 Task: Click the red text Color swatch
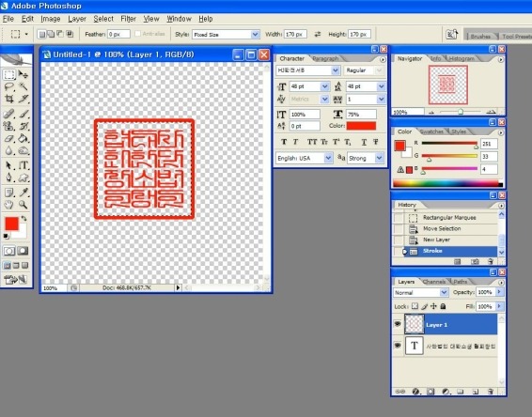361,126
